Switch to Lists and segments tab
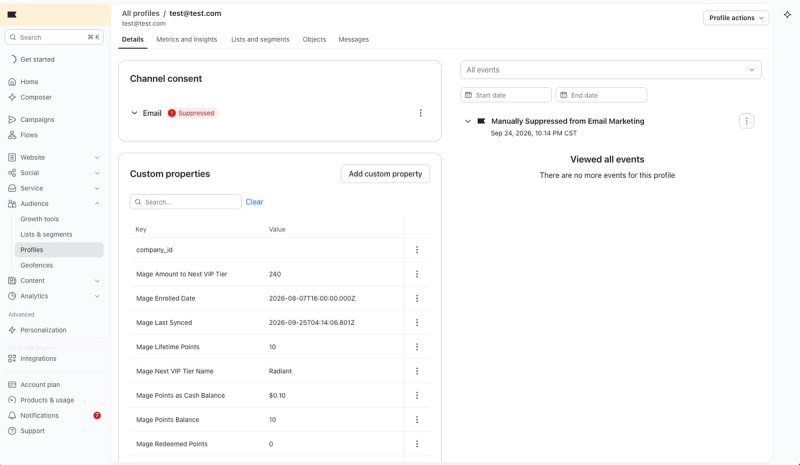This screenshot has height=465, width=800. 260,39
